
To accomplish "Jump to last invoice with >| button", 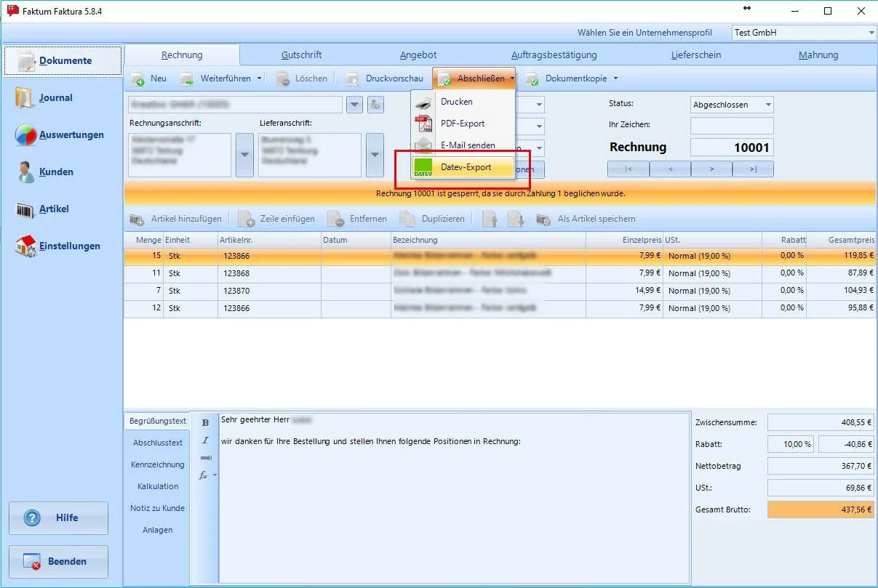I will 753,169.
